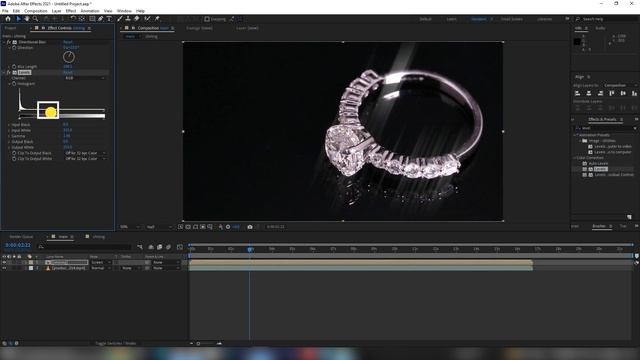Toggle the Direction property stopwatch

point(14,48)
